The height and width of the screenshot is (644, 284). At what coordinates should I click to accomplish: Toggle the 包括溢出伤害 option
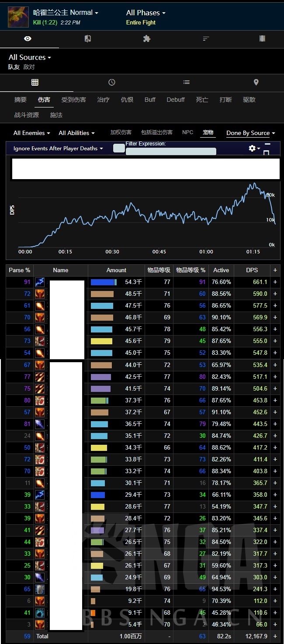pyautogui.click(x=156, y=132)
